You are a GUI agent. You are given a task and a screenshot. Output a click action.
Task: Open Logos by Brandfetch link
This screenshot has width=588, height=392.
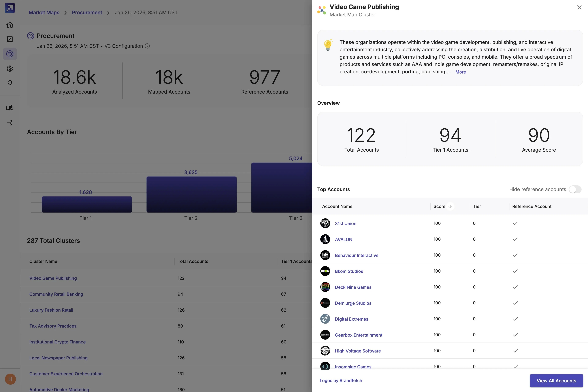click(341, 381)
